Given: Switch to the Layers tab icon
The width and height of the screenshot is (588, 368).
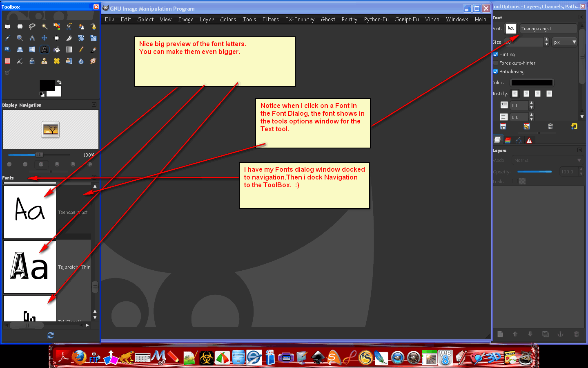Looking at the screenshot, I should pyautogui.click(x=497, y=140).
